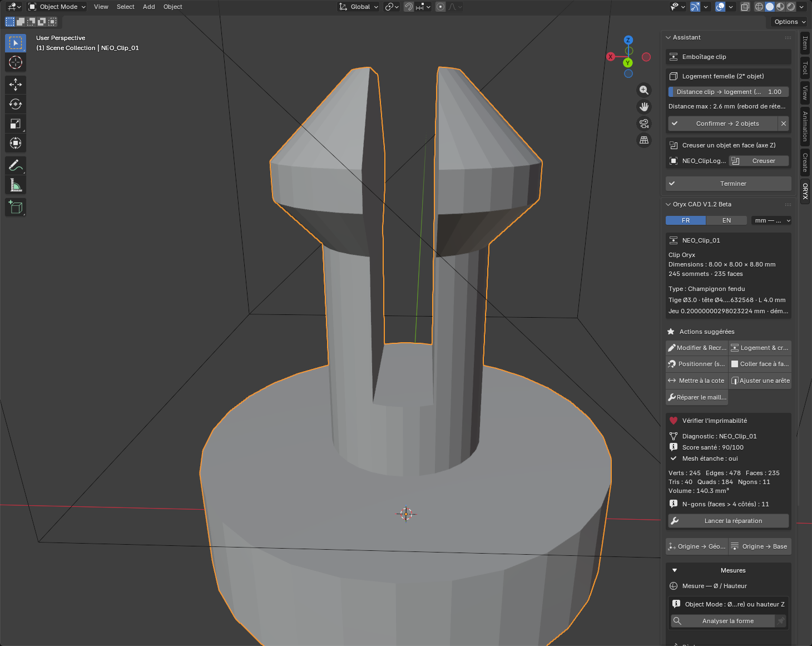Choose the Scale tool
812x646 pixels.
click(x=16, y=124)
